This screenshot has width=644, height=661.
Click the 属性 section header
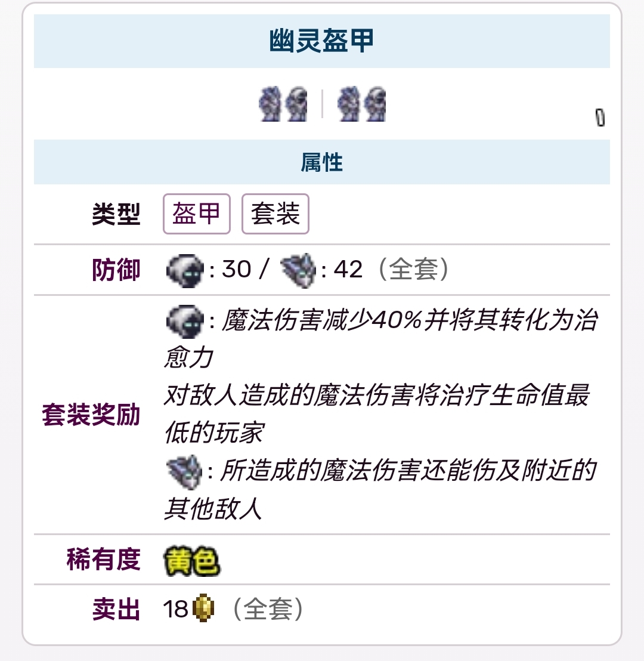coord(321,162)
